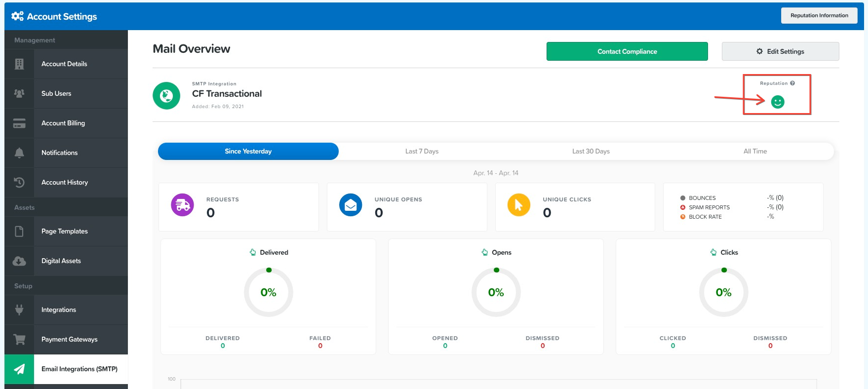Click the Page Templates document icon

pos(19,231)
